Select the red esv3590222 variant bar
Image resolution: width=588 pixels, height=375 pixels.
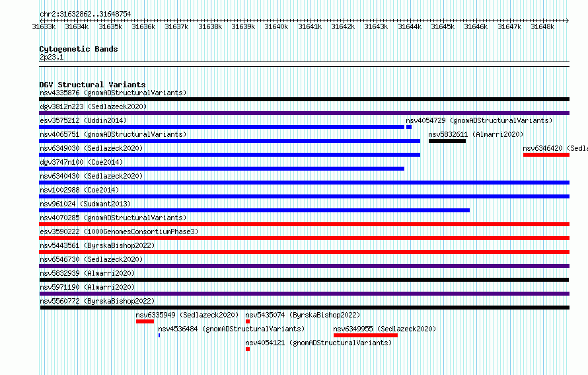[304, 238]
